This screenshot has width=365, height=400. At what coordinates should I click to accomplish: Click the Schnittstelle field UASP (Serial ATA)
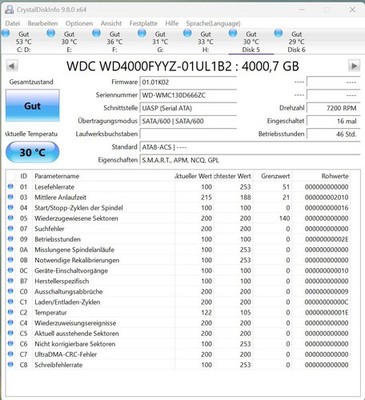tap(188, 108)
